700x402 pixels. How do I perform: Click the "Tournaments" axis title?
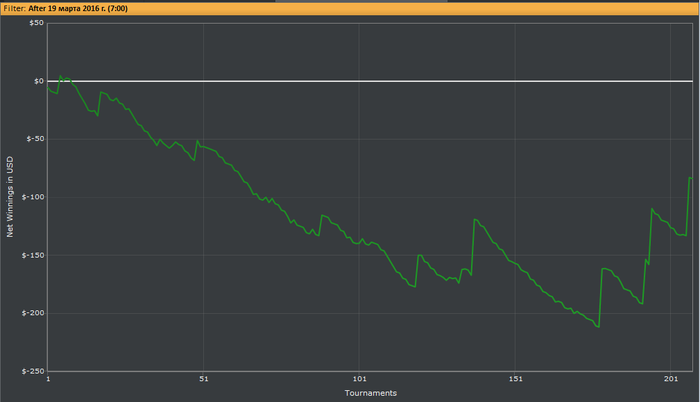coord(371,393)
